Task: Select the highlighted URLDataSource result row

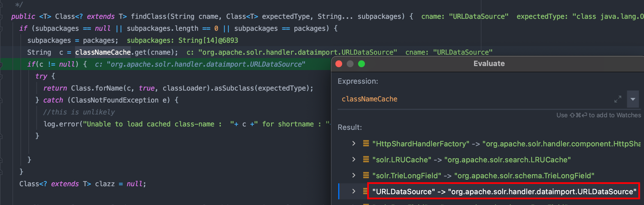Action: click(504, 192)
